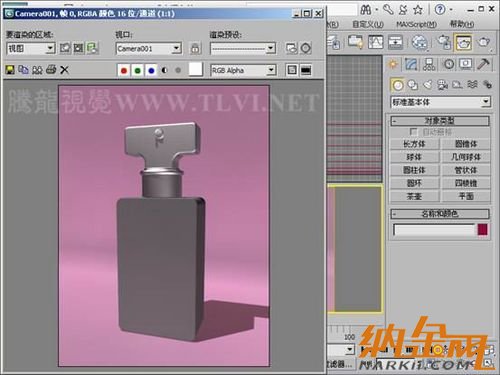Open the RGB Alpha channel dropdown
The width and height of the screenshot is (500, 375).
pyautogui.click(x=243, y=70)
